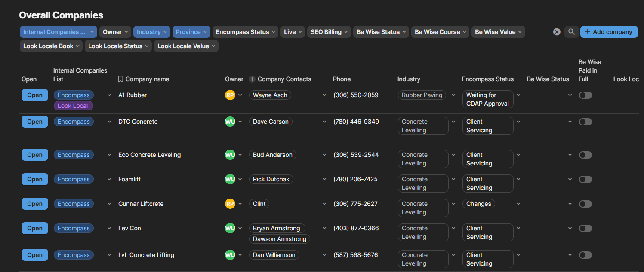Expand the Look Locale Book filter
Image resolution: width=644 pixels, height=272 pixels.
(51, 46)
